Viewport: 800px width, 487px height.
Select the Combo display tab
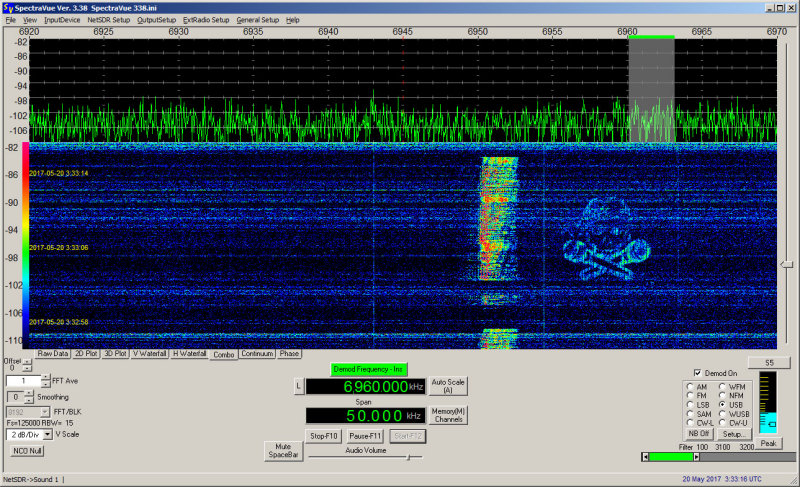click(223, 354)
